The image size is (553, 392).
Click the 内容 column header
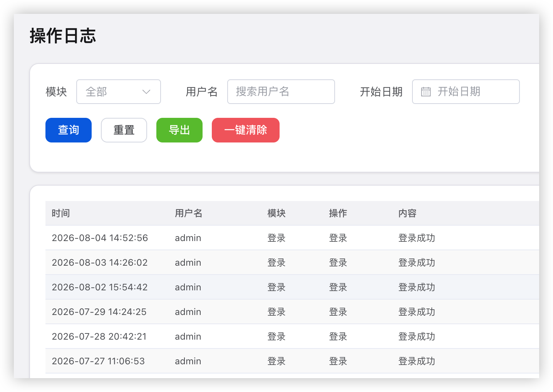point(407,213)
